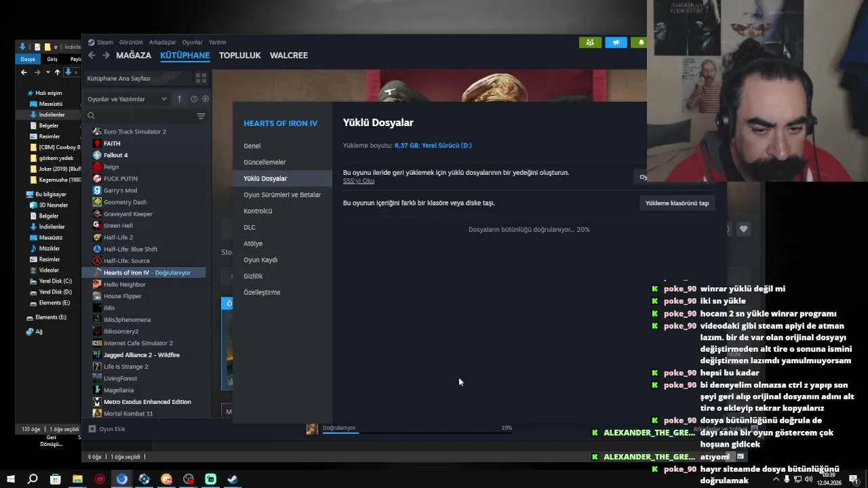
Task: Select Oyun Sürümleri ve Betalar section
Action: 282,195
